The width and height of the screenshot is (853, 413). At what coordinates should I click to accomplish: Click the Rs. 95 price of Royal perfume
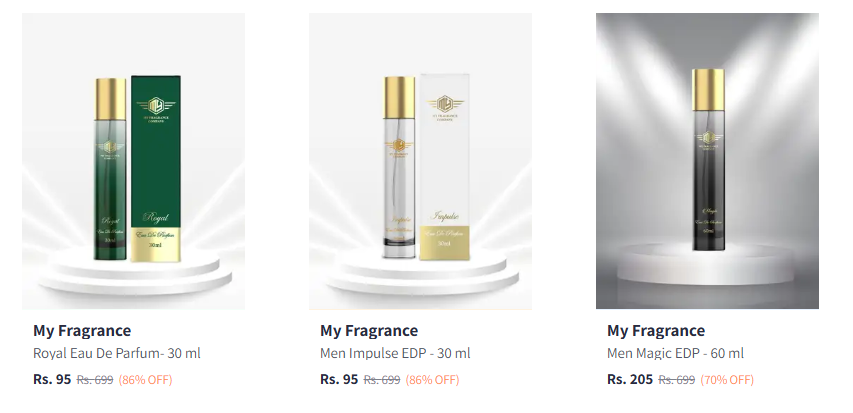(52, 379)
